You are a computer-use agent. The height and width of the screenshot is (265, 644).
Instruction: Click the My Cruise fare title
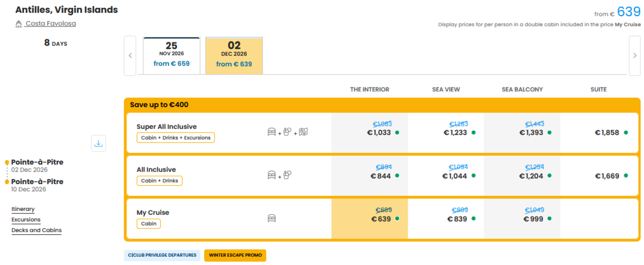tap(153, 213)
